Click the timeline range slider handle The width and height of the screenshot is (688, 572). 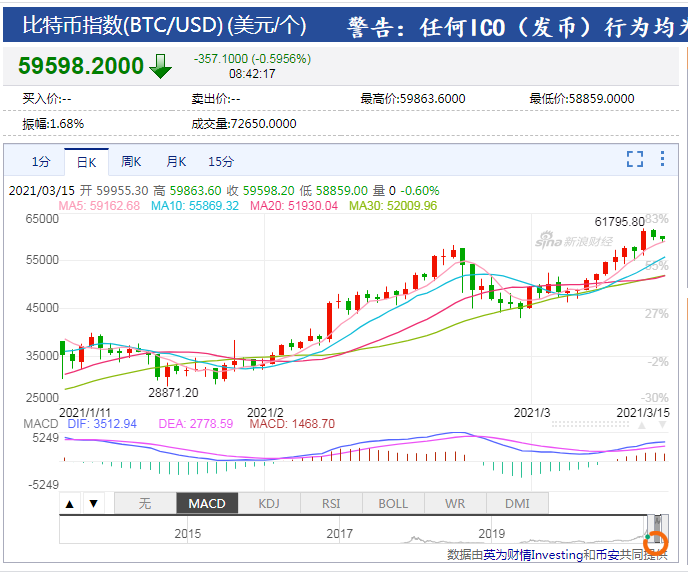pos(657,529)
